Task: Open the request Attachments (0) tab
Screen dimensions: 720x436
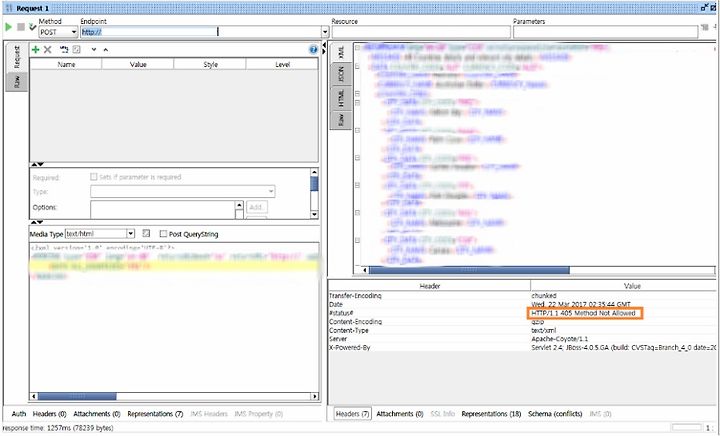Action: [96, 414]
